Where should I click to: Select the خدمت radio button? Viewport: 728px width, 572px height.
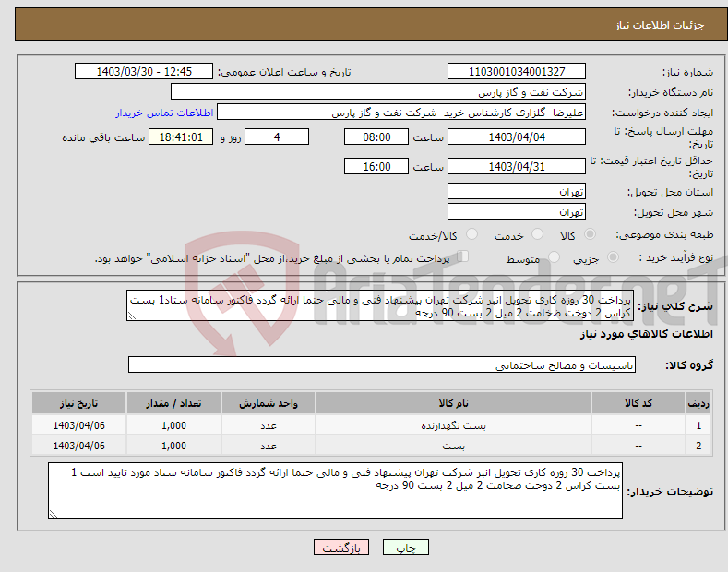coord(537,234)
